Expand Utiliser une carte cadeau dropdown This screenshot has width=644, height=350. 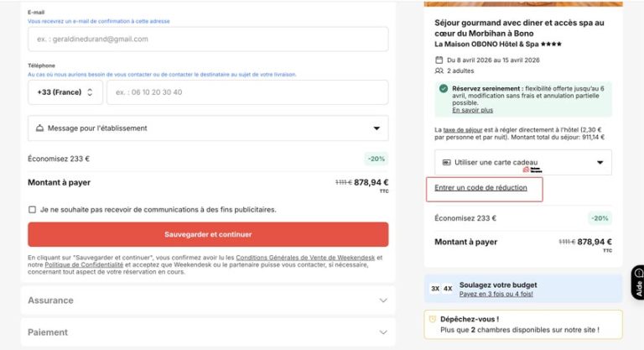pyautogui.click(x=600, y=162)
